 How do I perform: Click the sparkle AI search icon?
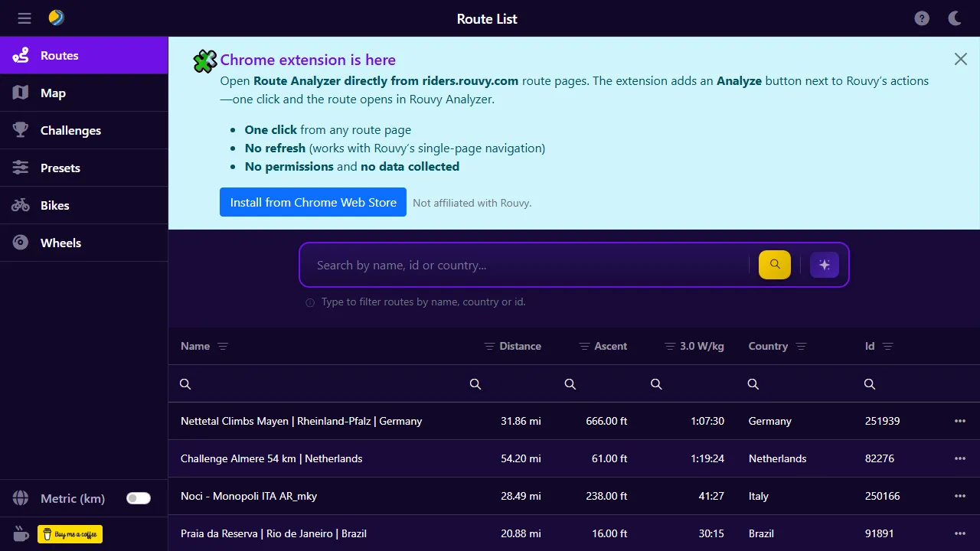[x=825, y=264]
